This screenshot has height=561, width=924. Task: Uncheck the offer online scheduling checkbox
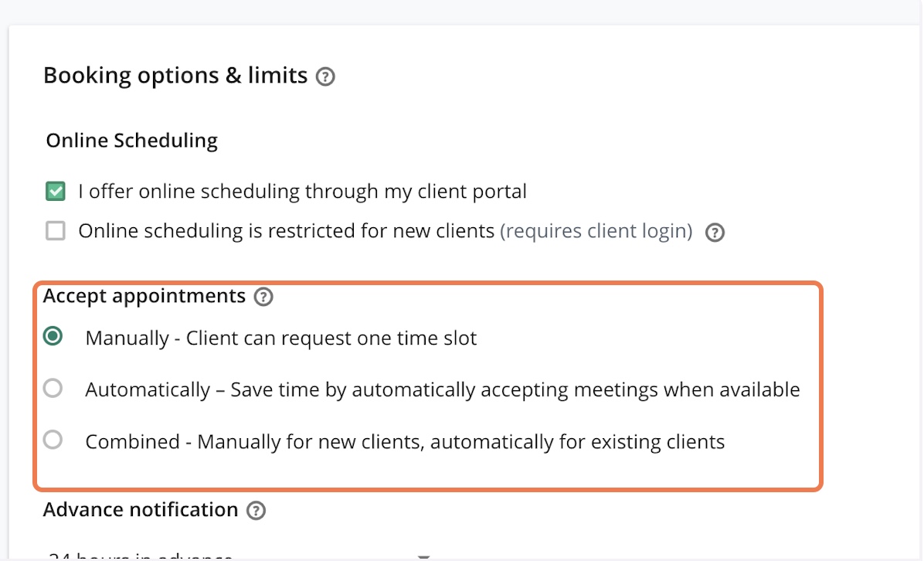pos(55,192)
